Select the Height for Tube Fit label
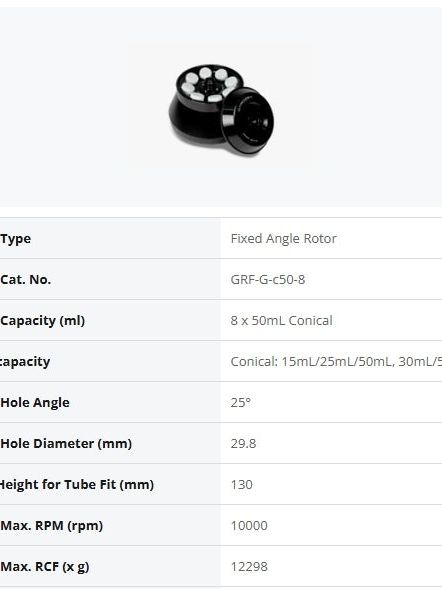Viewport: 442px width, 589px height. coord(77,484)
